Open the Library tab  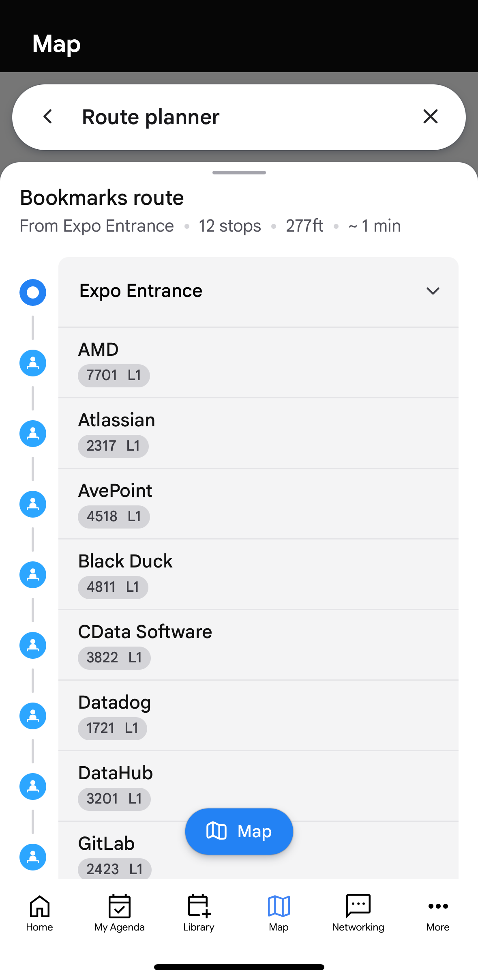199,913
